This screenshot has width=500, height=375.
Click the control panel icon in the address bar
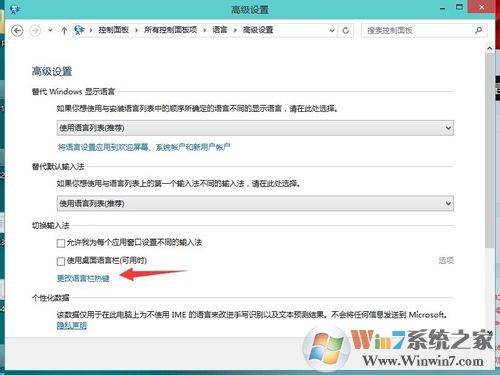pyautogui.click(x=79, y=30)
